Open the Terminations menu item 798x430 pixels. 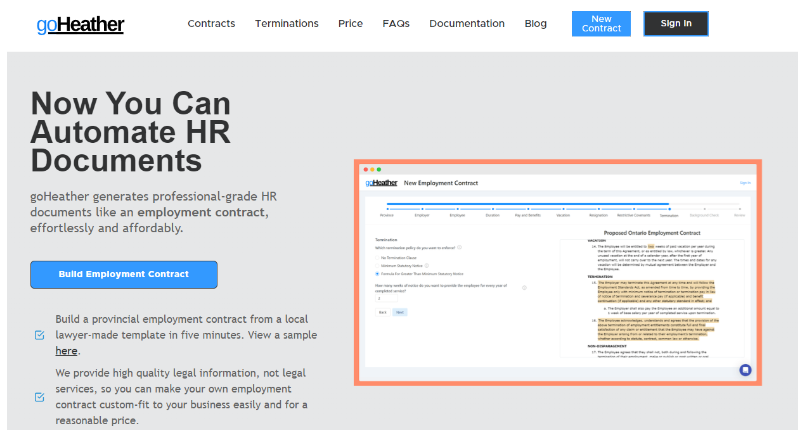pyautogui.click(x=286, y=24)
